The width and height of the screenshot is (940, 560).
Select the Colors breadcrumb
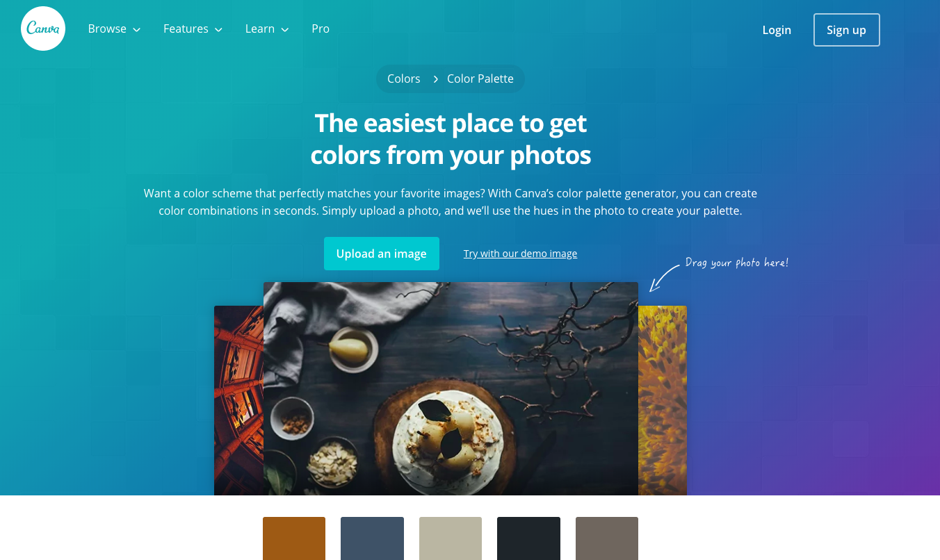click(404, 79)
